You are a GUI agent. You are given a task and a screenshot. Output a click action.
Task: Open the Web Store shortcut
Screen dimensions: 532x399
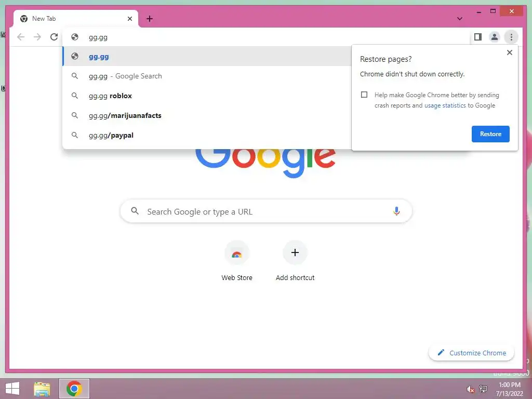pos(237,261)
